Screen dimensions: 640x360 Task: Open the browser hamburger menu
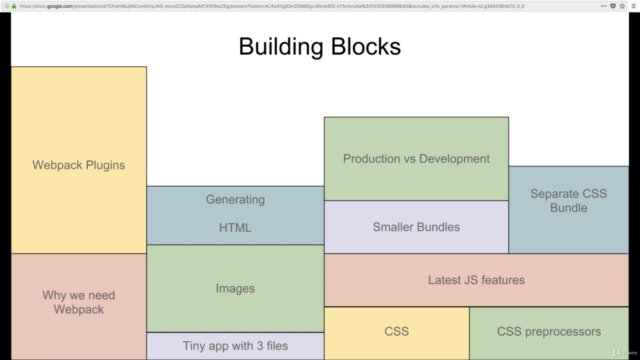pos(633,6)
